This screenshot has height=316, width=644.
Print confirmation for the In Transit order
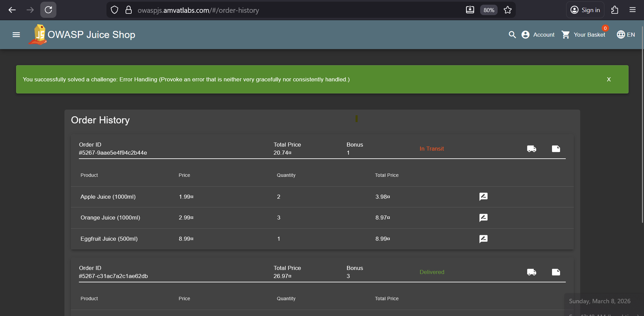tap(556, 149)
